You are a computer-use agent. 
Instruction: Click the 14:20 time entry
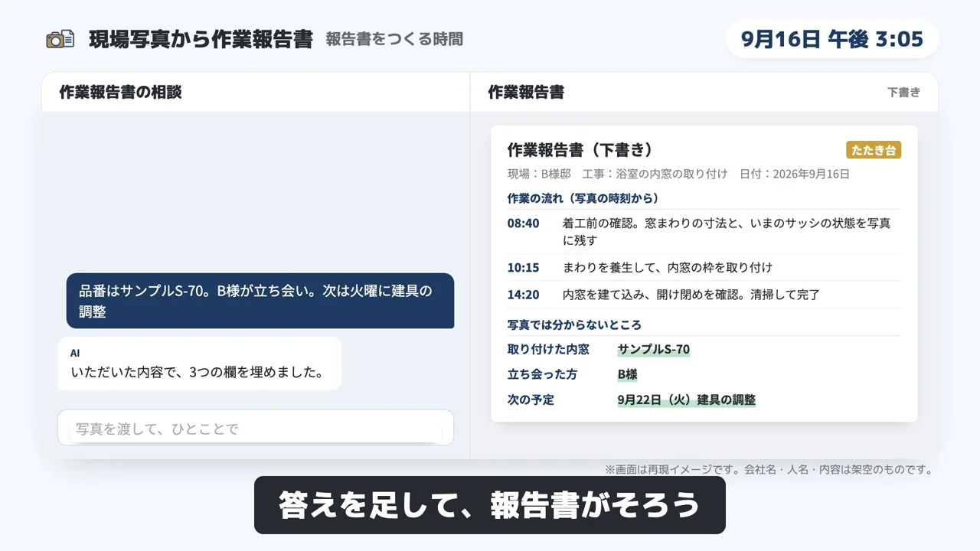(x=523, y=295)
